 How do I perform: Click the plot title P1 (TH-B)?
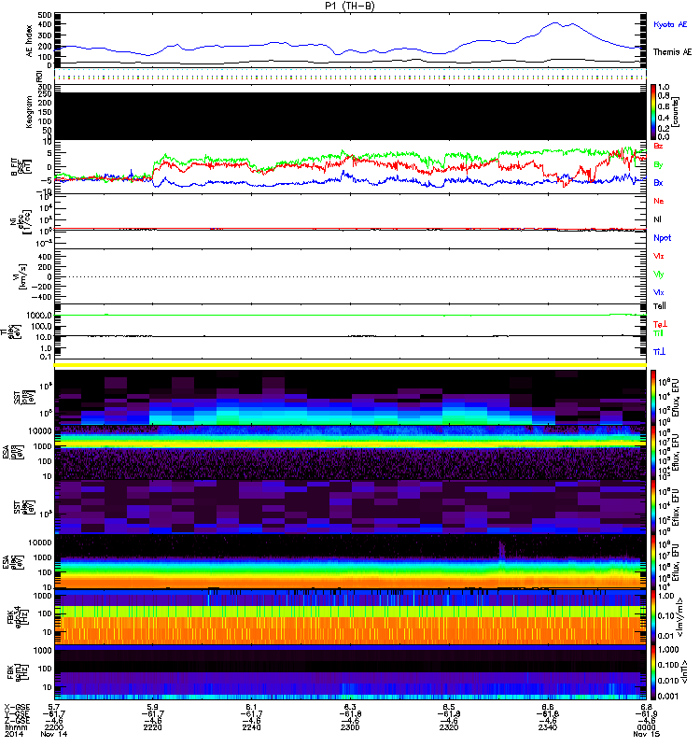click(350, 6)
